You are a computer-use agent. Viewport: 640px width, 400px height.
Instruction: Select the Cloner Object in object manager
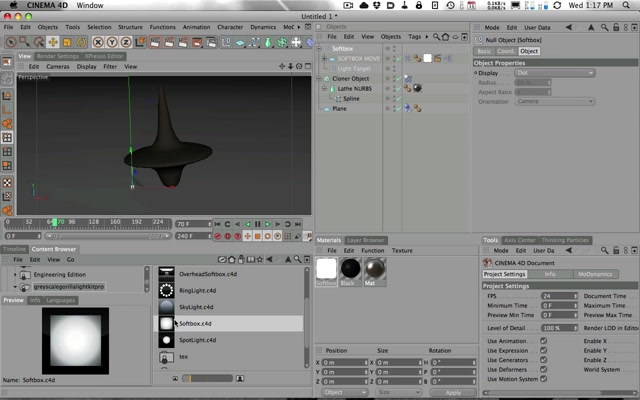pos(351,78)
